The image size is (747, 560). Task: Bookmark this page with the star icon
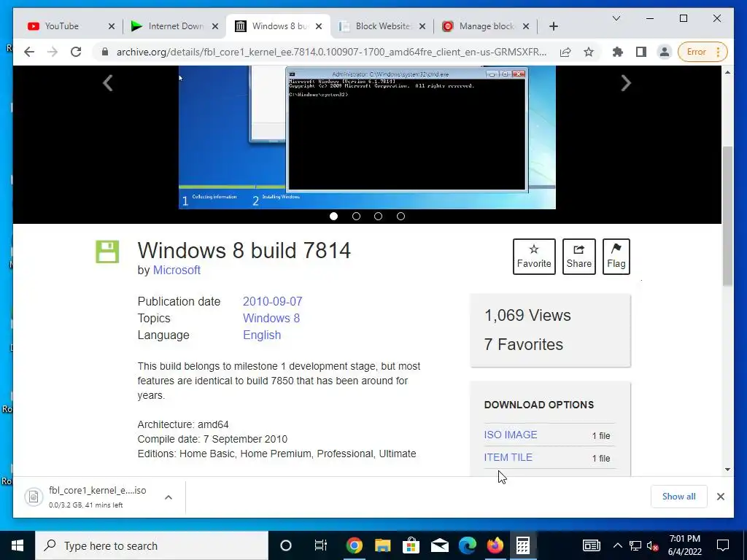click(x=589, y=52)
